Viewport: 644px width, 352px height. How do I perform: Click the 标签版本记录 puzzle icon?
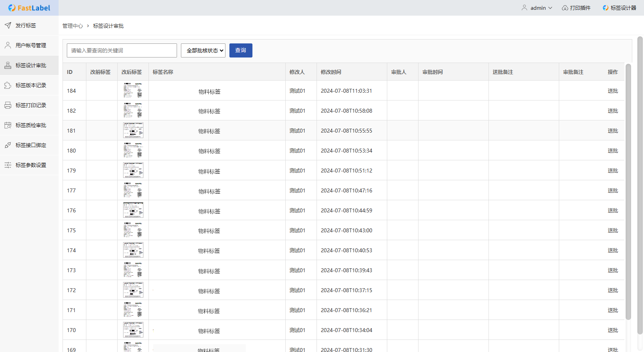[8, 85]
